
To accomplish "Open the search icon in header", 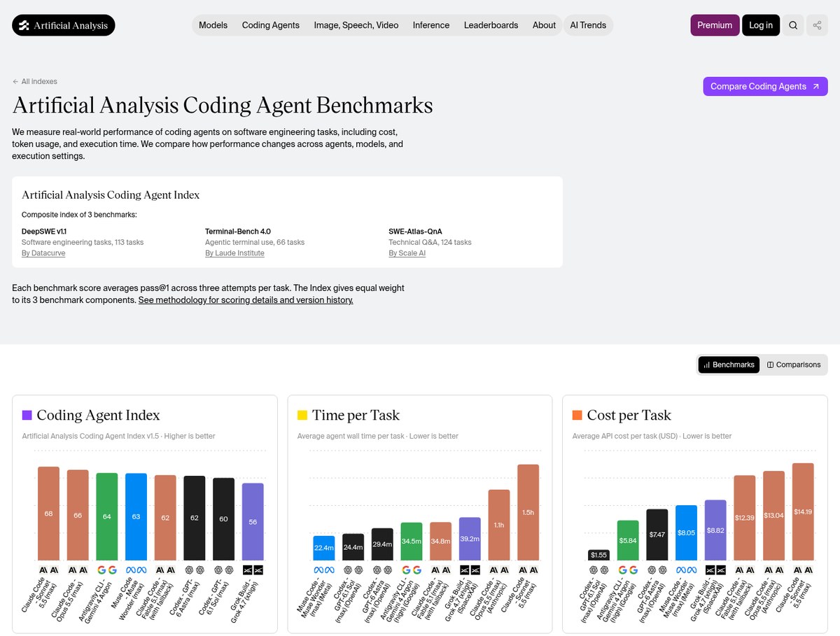I will coord(793,25).
